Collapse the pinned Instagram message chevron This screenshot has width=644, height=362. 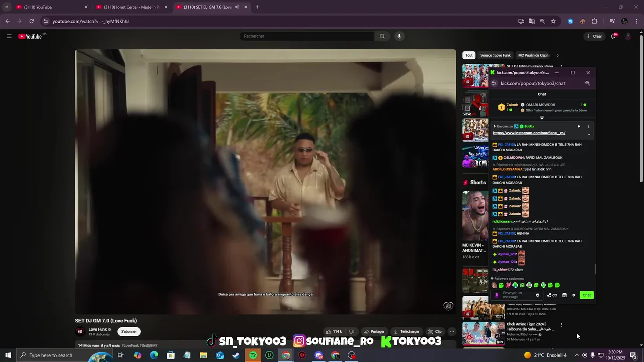pos(589,134)
